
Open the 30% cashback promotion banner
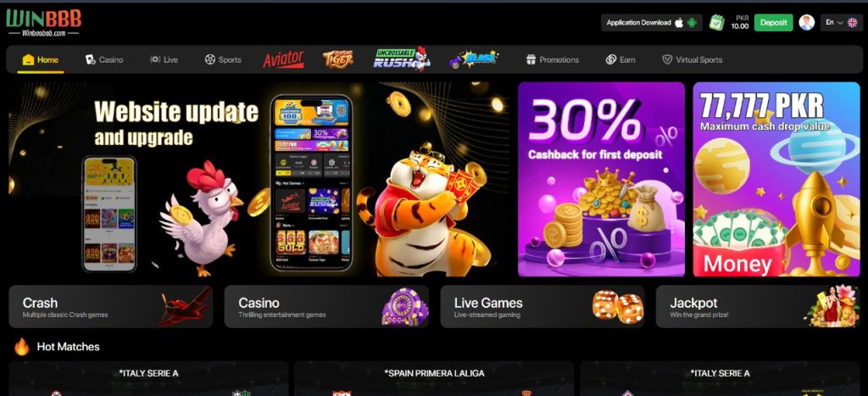coord(601,179)
